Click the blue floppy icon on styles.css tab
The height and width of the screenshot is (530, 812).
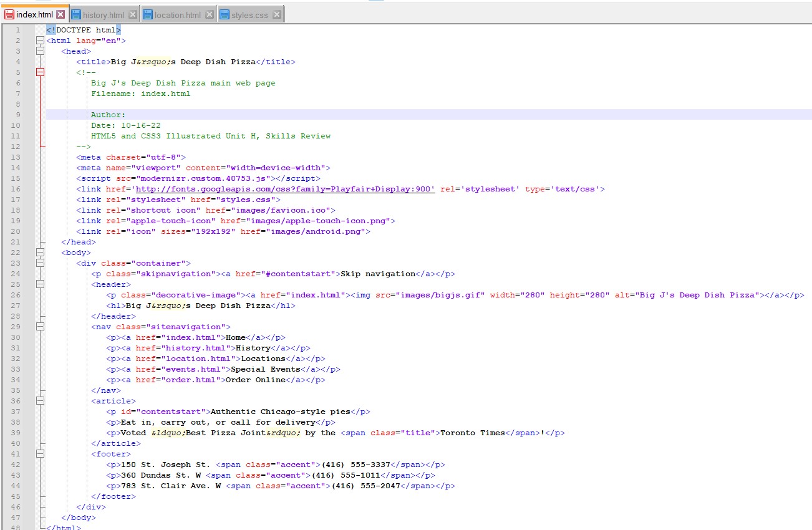pos(223,12)
